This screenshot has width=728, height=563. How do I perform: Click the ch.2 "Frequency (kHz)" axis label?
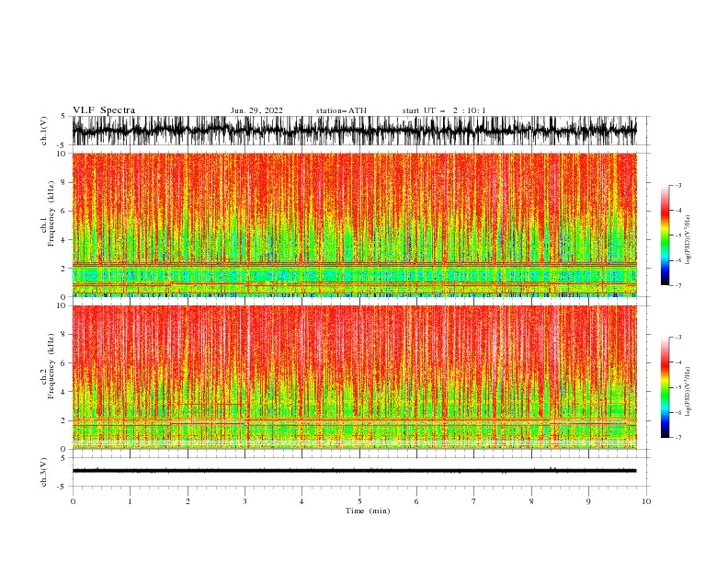pos(51,366)
